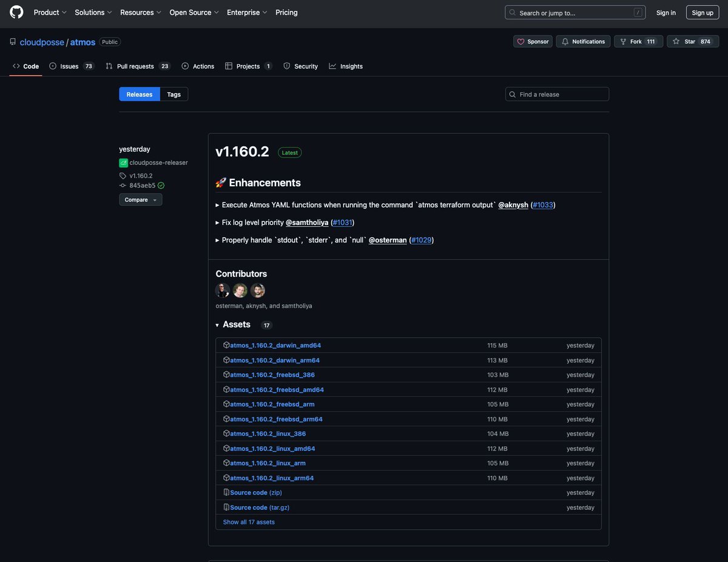
Task: Open the Actions tab
Action: 198,66
